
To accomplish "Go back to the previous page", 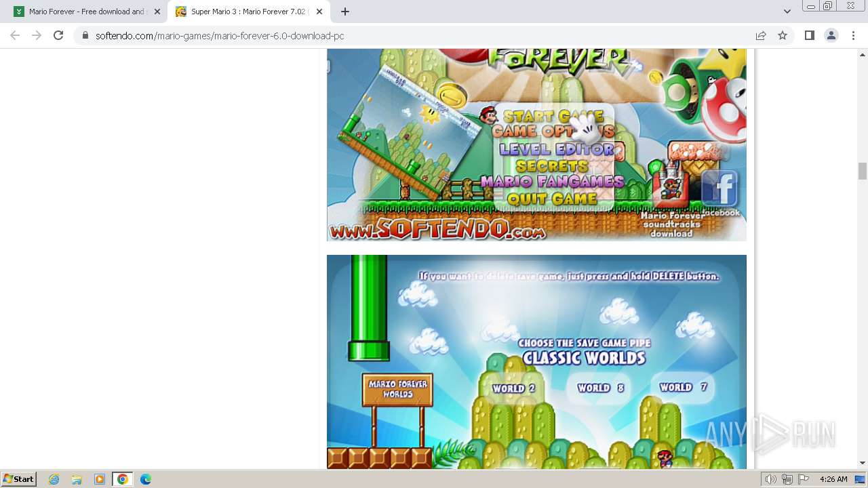I will [15, 35].
